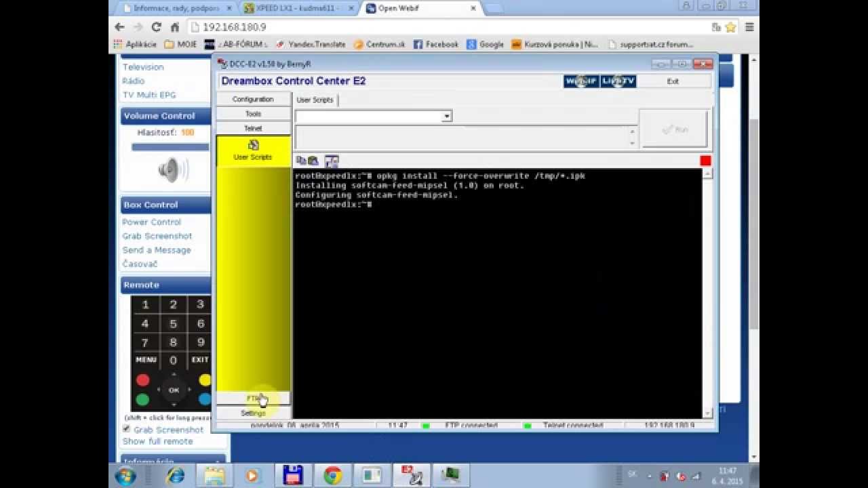Open the Chrome hamburger menu
Viewport: 868px width, 488px height.
(749, 27)
